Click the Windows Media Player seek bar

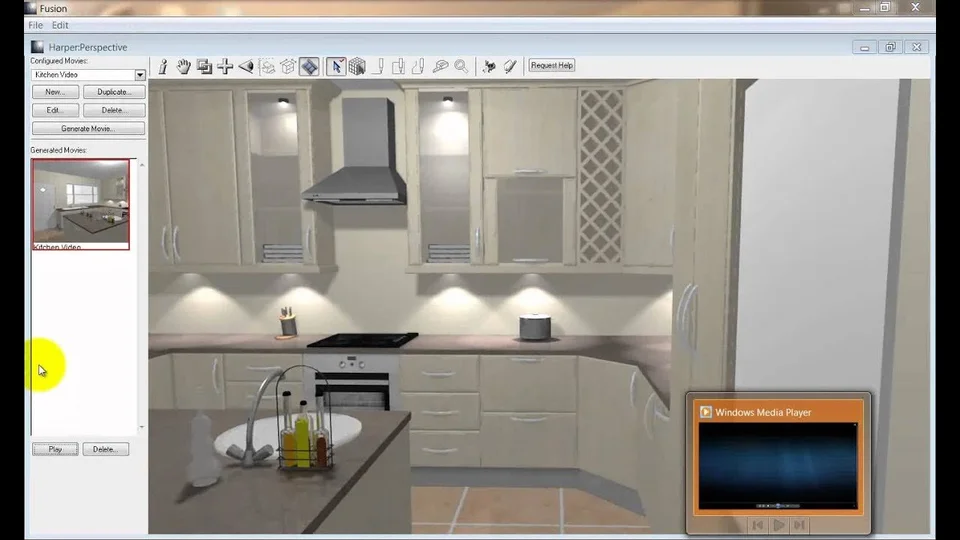[x=778, y=506]
